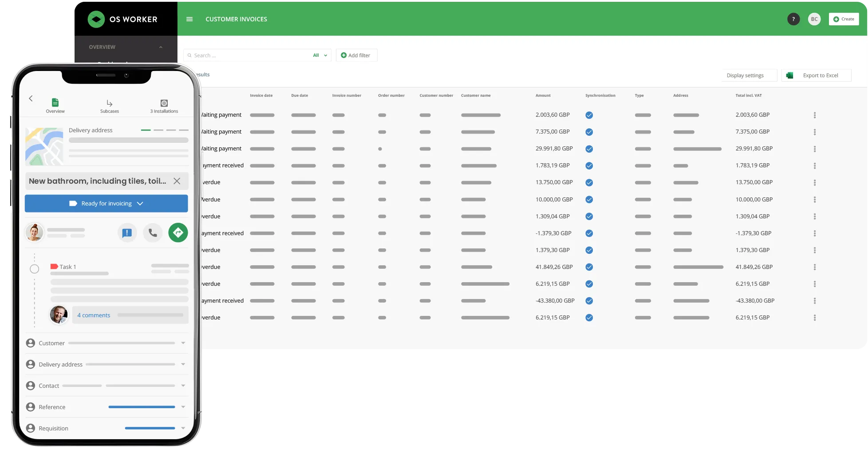The image size is (868, 453).
Task: Click the Create button
Action: coord(844,19)
